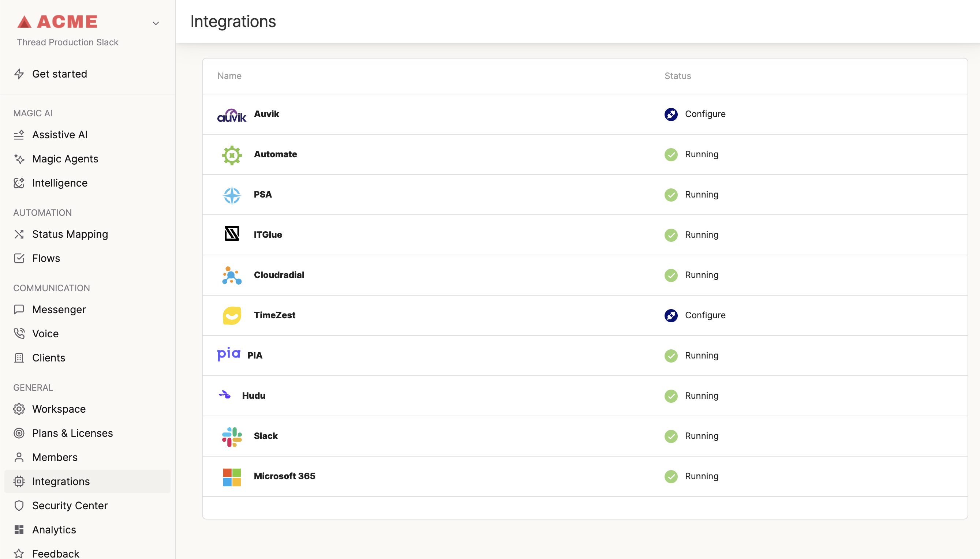Click the Status column header
980x559 pixels.
point(677,76)
